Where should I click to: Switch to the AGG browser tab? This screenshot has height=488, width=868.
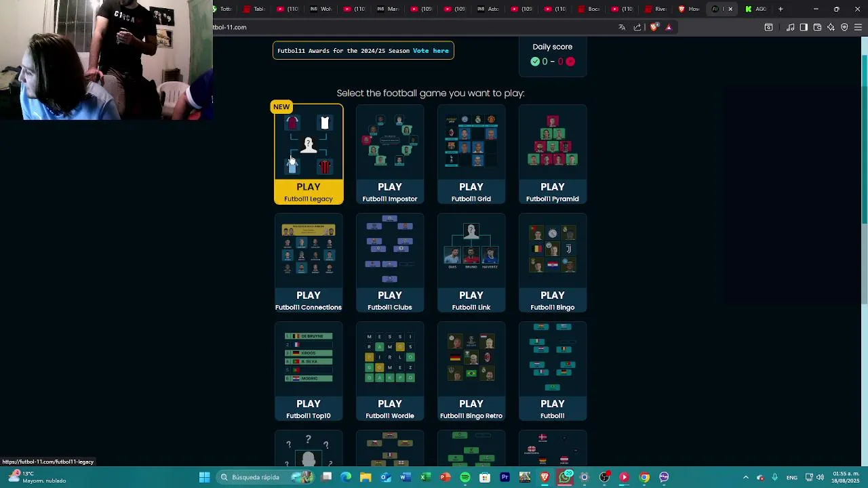pyautogui.click(x=756, y=9)
